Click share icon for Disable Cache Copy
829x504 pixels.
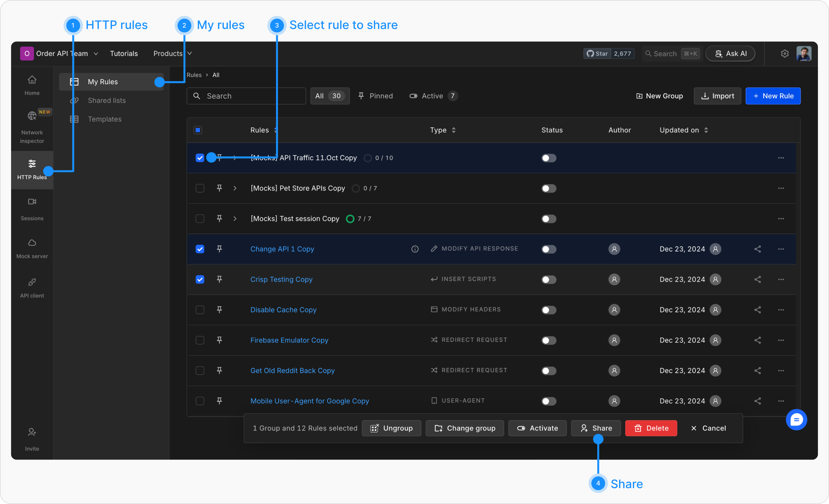pos(757,310)
